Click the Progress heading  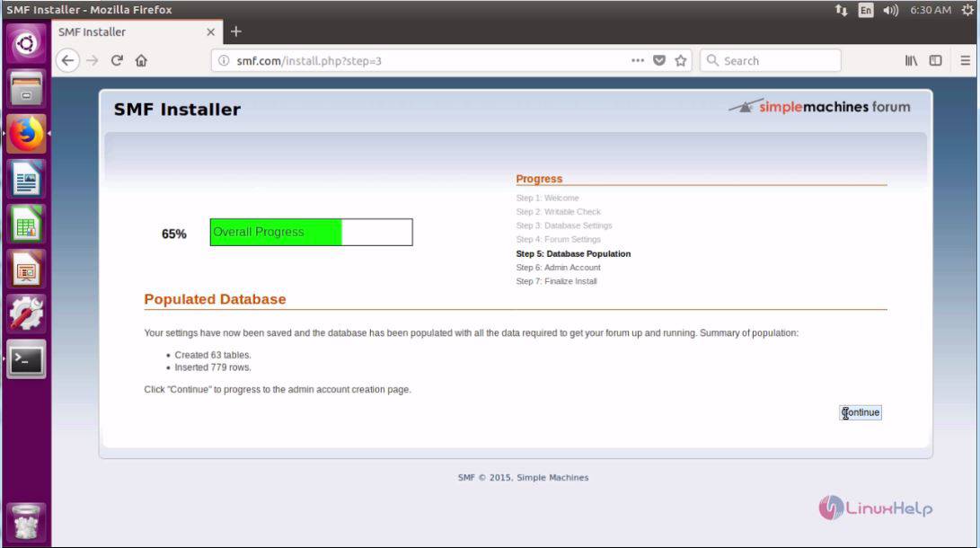539,179
